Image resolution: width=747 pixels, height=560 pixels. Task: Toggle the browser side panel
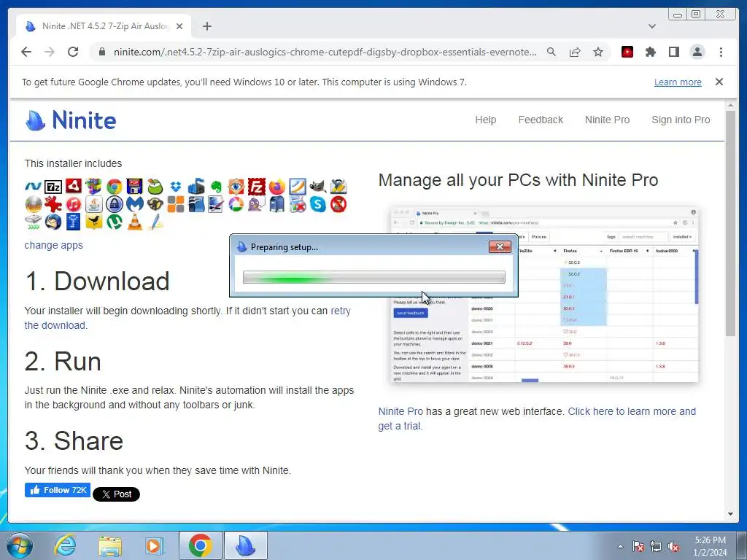click(673, 52)
